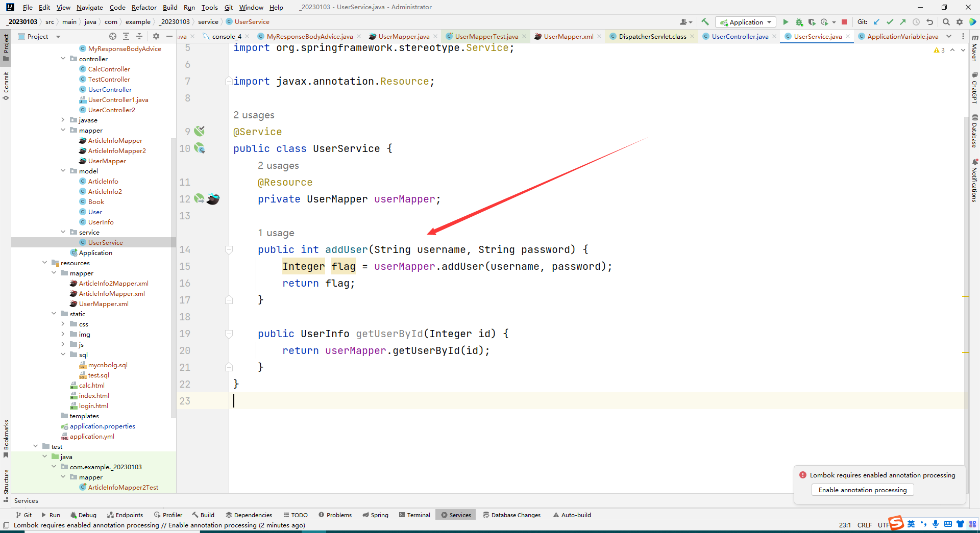This screenshot has width=980, height=533.
Task: Open the Notifications tool window
Action: pyautogui.click(x=974, y=181)
